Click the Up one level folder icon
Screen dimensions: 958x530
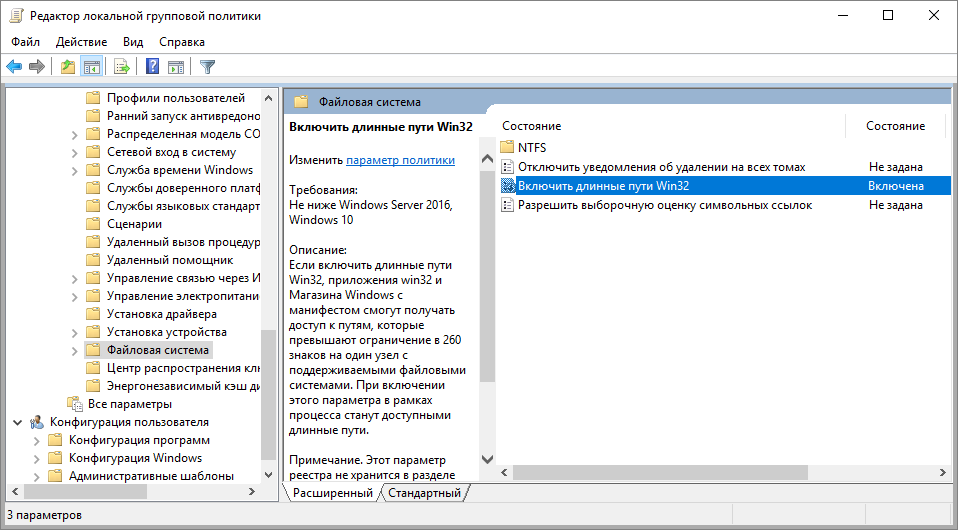pyautogui.click(x=68, y=67)
